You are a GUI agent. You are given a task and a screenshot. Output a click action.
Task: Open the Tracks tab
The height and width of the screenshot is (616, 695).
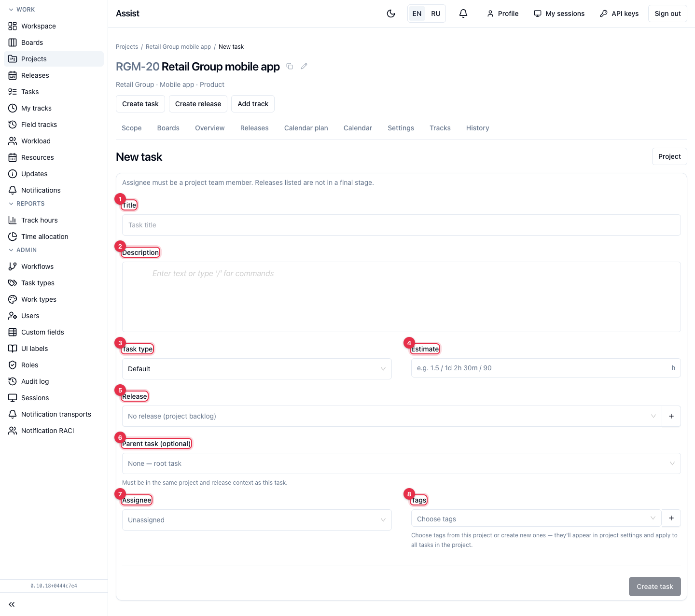[x=440, y=128]
